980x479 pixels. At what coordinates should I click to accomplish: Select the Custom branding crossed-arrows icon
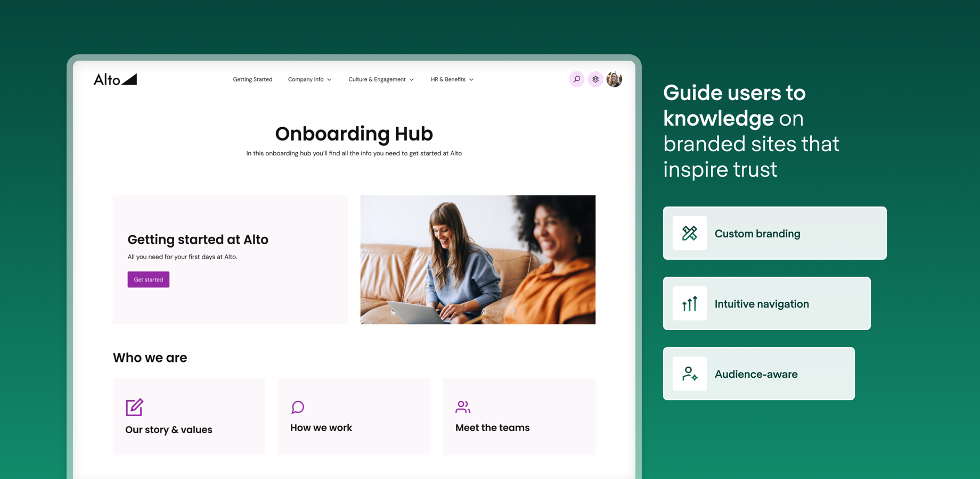click(x=689, y=233)
